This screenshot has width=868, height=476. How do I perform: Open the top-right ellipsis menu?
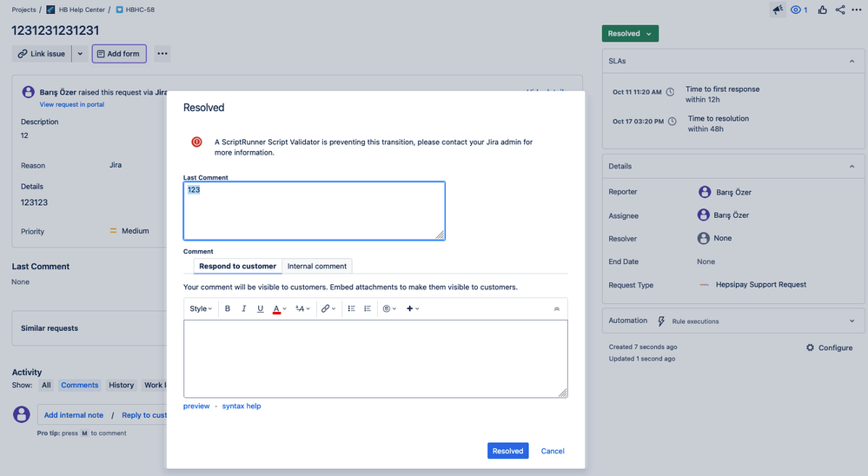(857, 10)
